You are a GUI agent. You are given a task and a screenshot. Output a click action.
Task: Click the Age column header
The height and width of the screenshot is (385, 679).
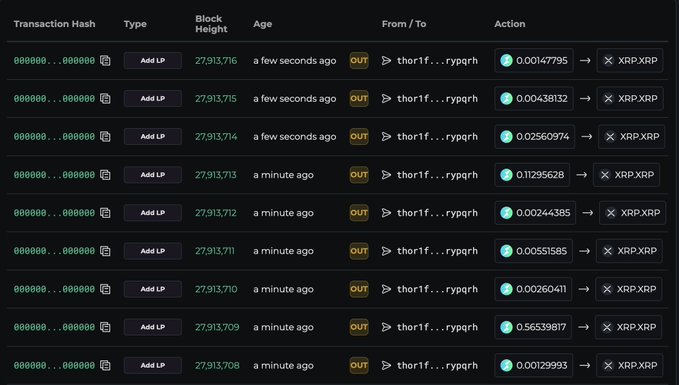(262, 24)
